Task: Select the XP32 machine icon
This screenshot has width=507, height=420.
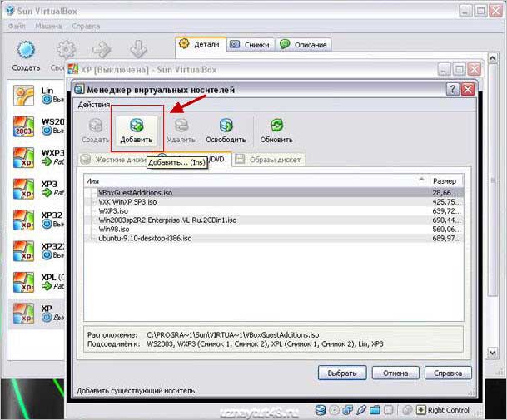Action: [x=23, y=220]
